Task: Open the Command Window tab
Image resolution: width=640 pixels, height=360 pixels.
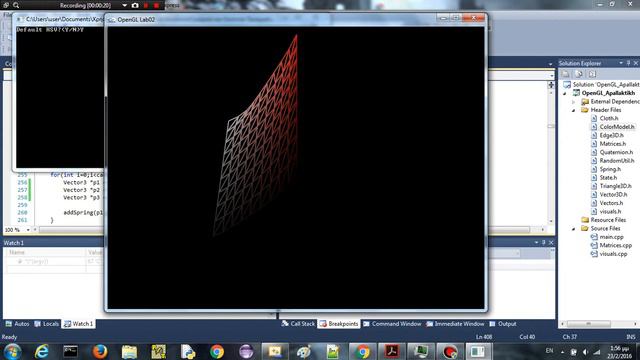Action: pos(392,324)
